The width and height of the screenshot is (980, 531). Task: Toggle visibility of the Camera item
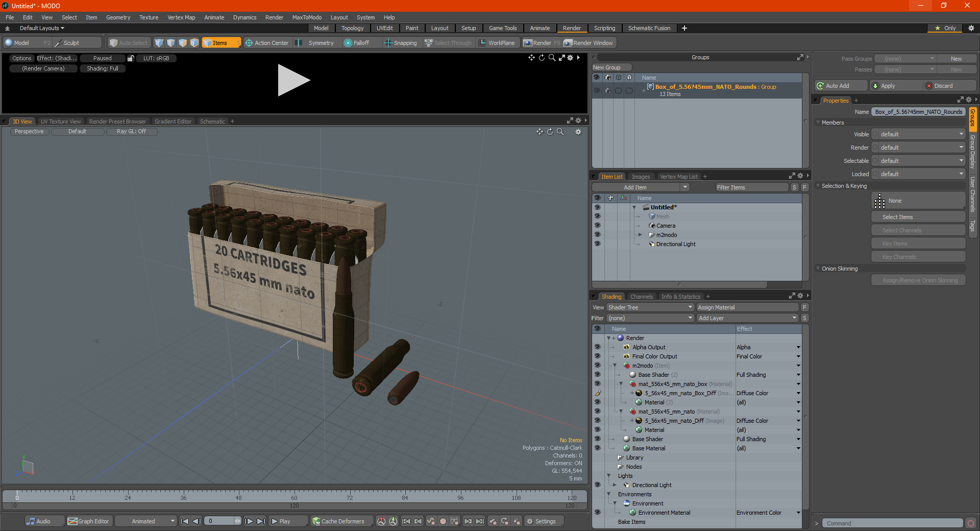click(x=597, y=226)
